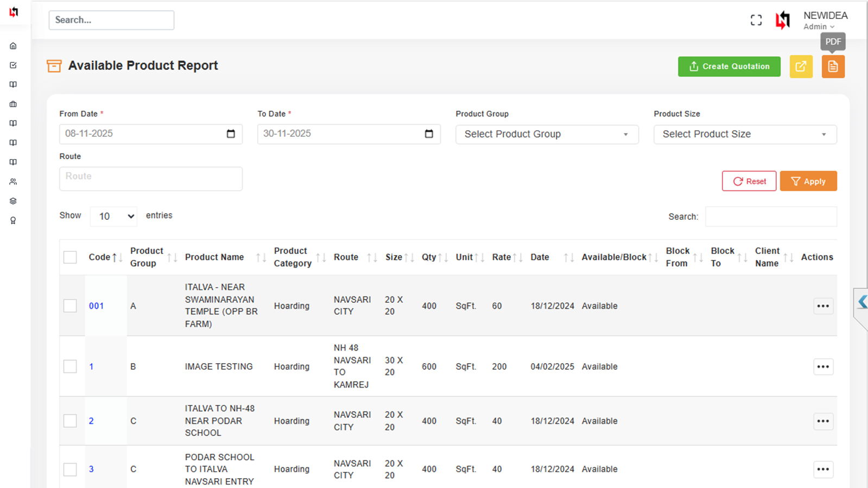Change the show entries count dropdown
The image size is (868, 488).
[113, 217]
